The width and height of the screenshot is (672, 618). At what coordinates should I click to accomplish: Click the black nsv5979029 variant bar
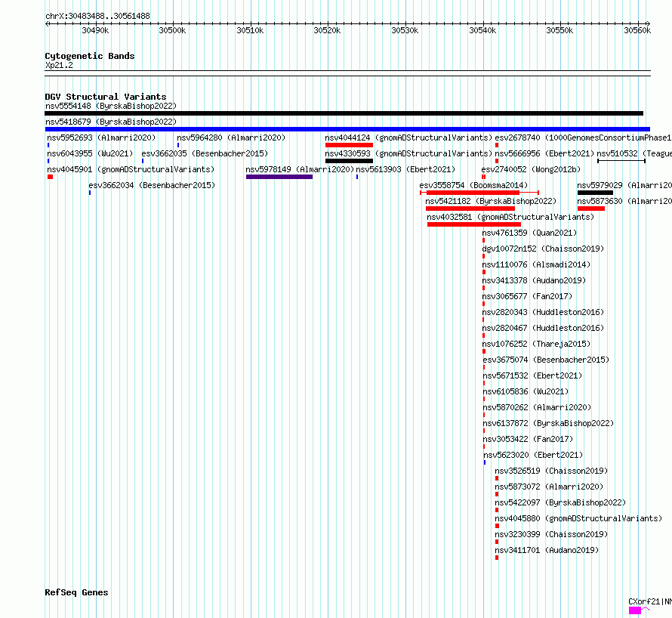click(x=595, y=193)
